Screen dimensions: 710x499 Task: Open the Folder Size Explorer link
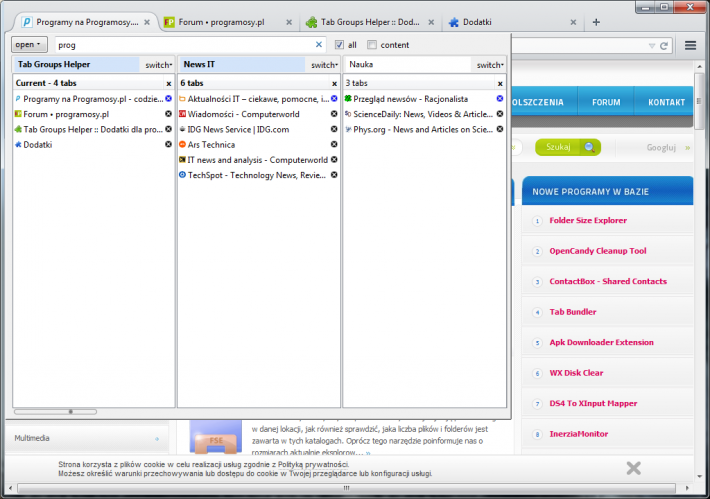point(588,221)
